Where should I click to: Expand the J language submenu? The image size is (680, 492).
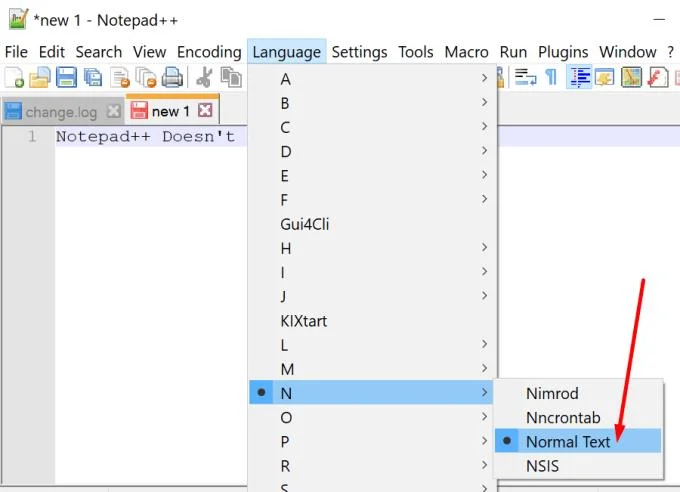pyautogui.click(x=372, y=297)
